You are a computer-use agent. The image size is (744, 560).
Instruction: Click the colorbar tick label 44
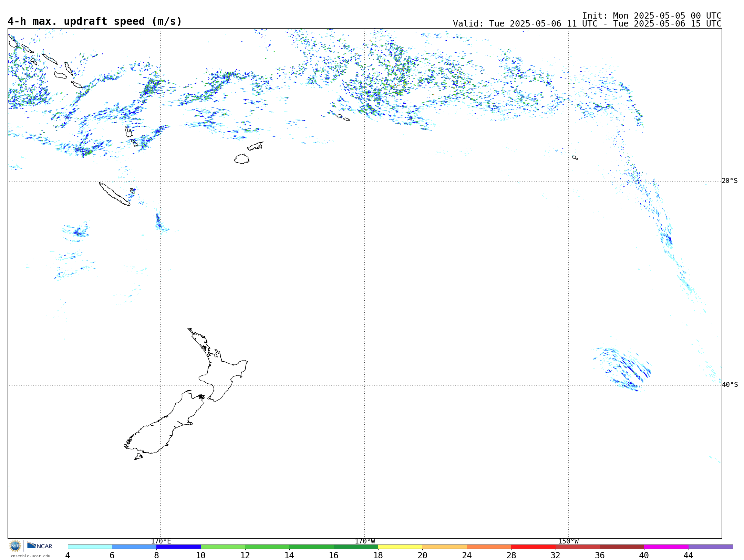click(689, 556)
